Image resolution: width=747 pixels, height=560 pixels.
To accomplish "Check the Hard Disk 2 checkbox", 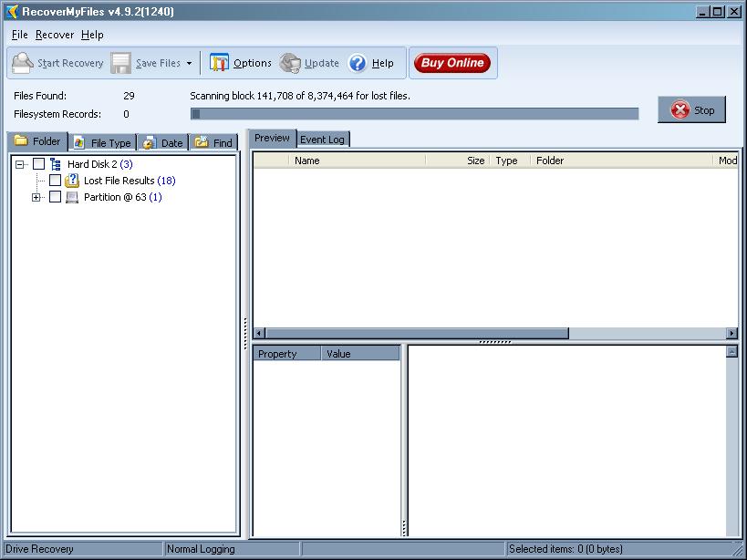I will click(38, 164).
